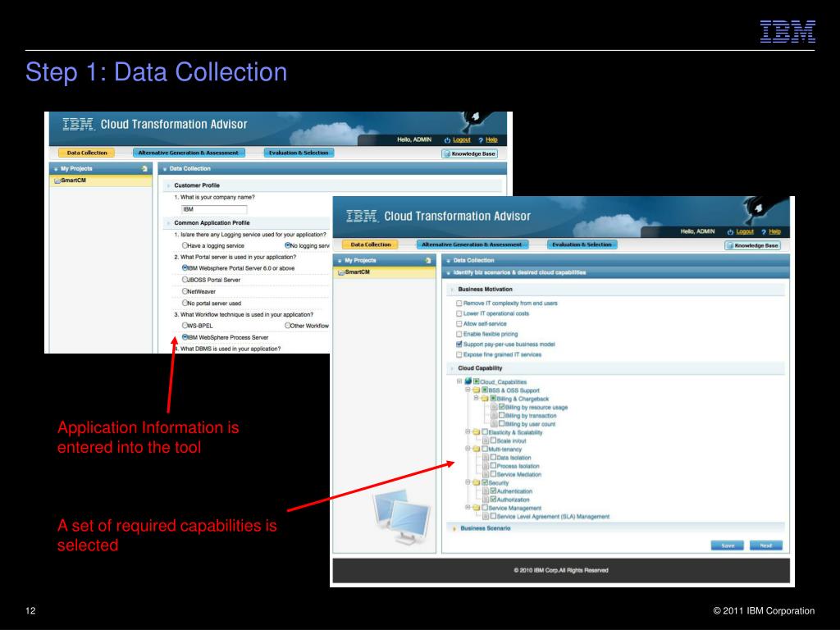Check Billing by user count

coord(502,424)
